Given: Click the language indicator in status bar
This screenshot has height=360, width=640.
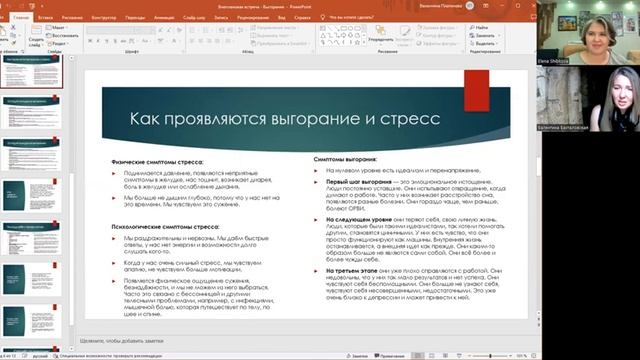Looking at the screenshot, I should pos(40,356).
